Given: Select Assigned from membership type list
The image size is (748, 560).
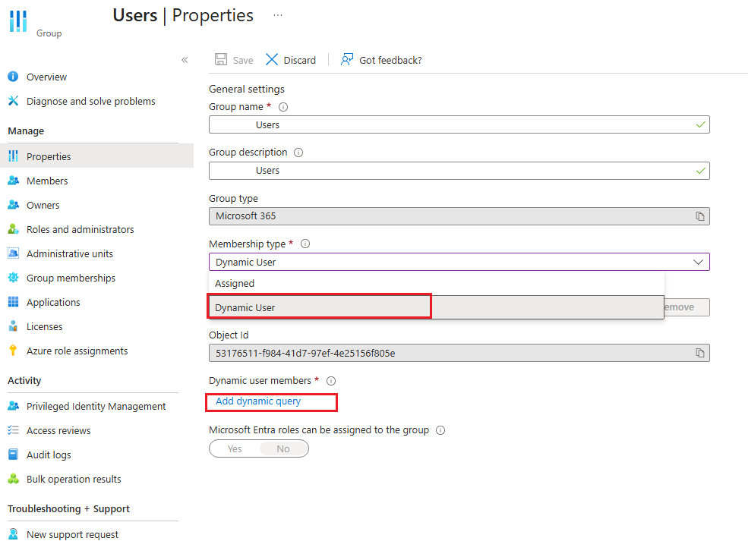Looking at the screenshot, I should tap(235, 284).
